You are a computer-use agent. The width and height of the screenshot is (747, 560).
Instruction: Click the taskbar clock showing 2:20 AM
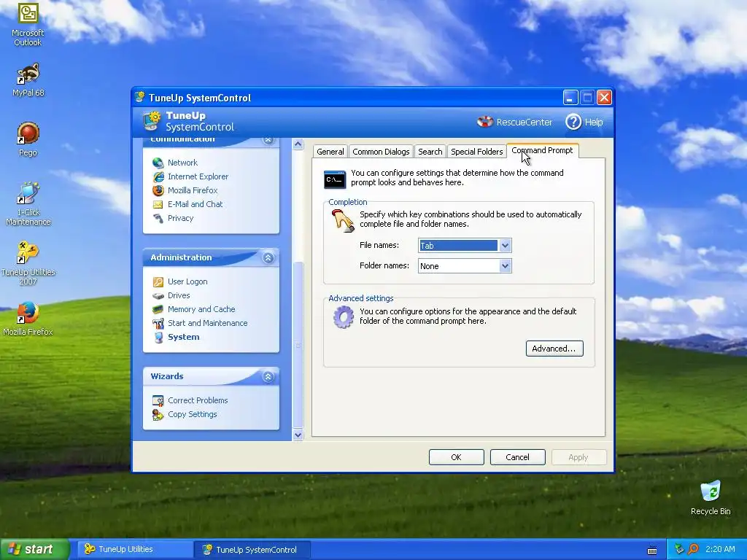click(x=720, y=550)
